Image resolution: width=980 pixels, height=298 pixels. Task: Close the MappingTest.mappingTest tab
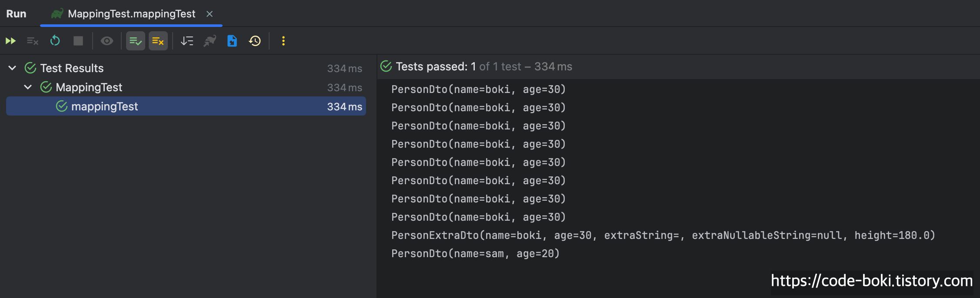(210, 14)
